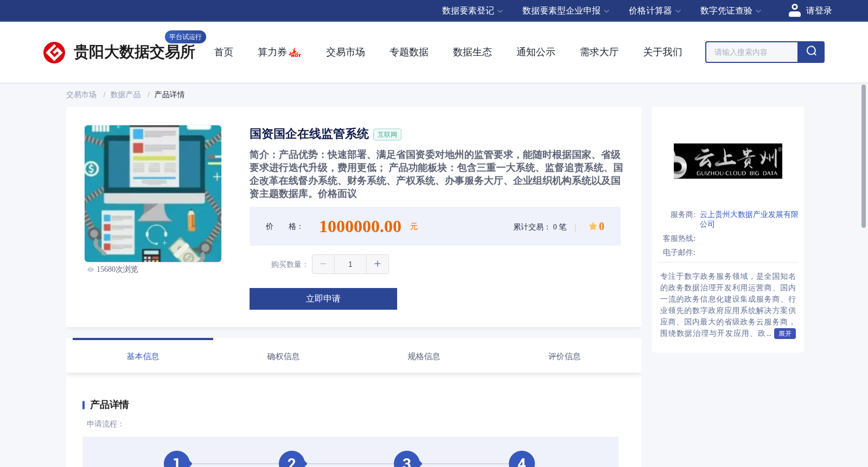Expand the 数据要素型企业申报 dropdown

(566, 11)
